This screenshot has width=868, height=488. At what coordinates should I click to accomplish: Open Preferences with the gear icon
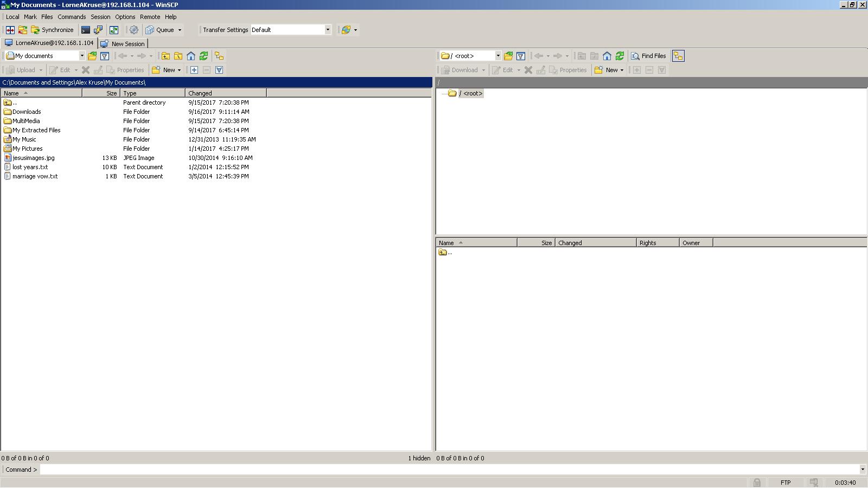134,30
